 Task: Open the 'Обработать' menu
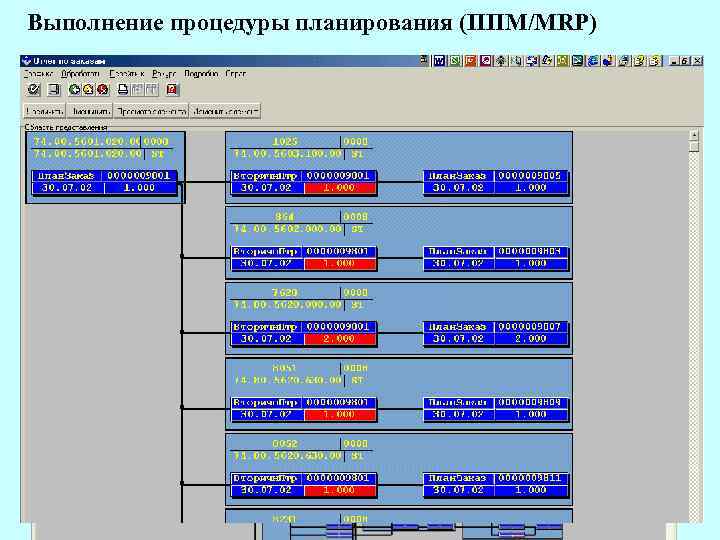pyautogui.click(x=80, y=73)
